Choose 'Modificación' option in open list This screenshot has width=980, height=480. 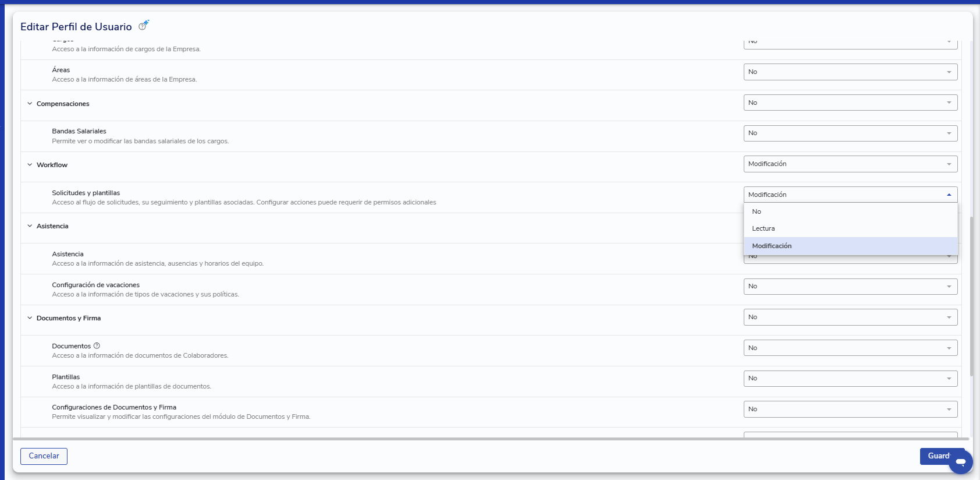tap(851, 246)
